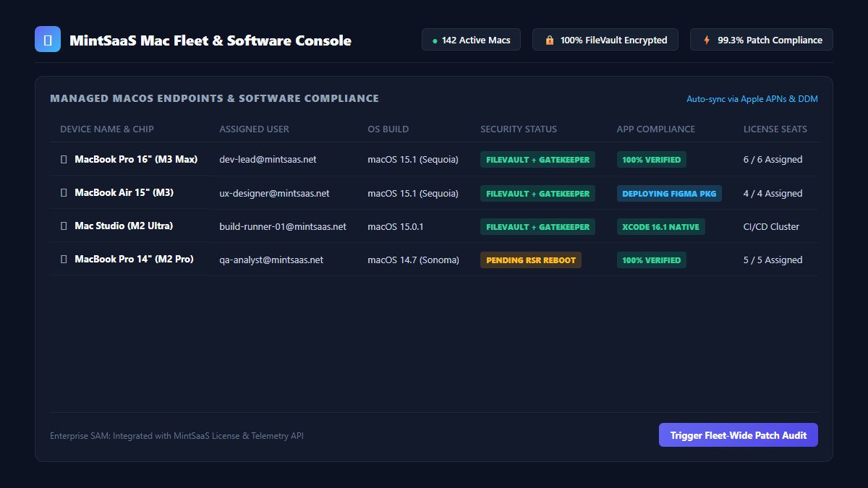Click the Deploying Figma PKG badge
This screenshot has width=868, height=488.
point(669,193)
